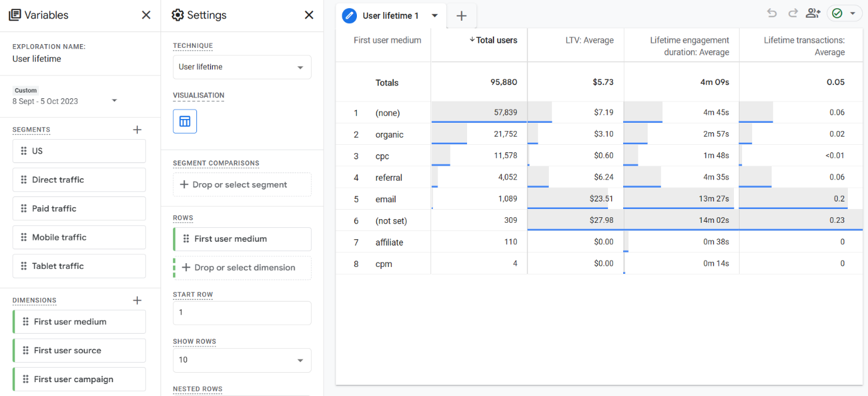Click the (none) row label
Image resolution: width=868 pixels, height=396 pixels.
388,113
